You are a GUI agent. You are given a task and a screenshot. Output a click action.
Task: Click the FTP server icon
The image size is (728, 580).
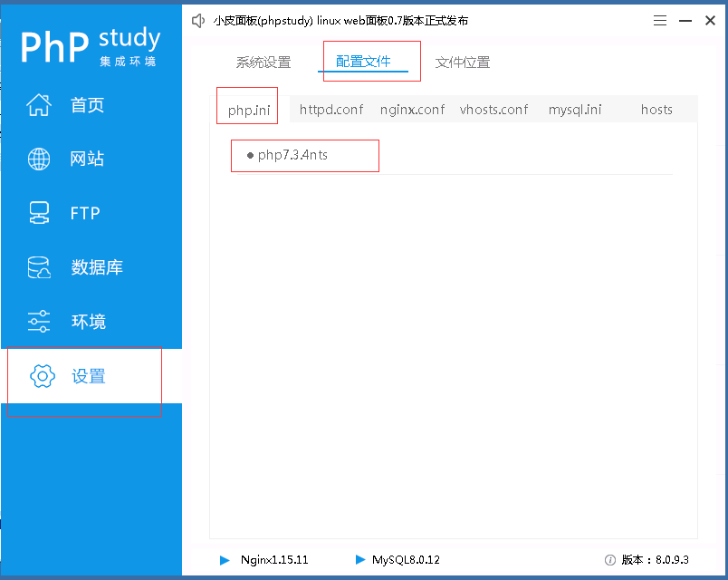click(x=39, y=213)
